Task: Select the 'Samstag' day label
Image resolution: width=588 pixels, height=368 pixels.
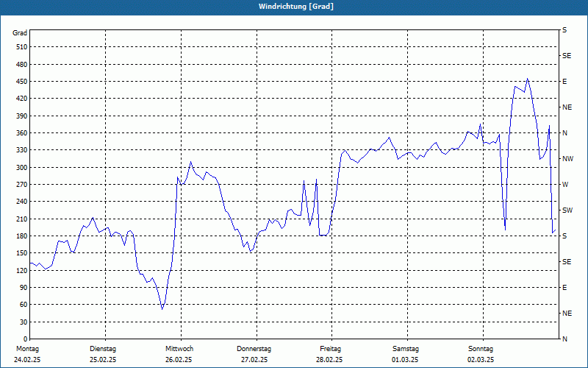Action: [x=406, y=349]
